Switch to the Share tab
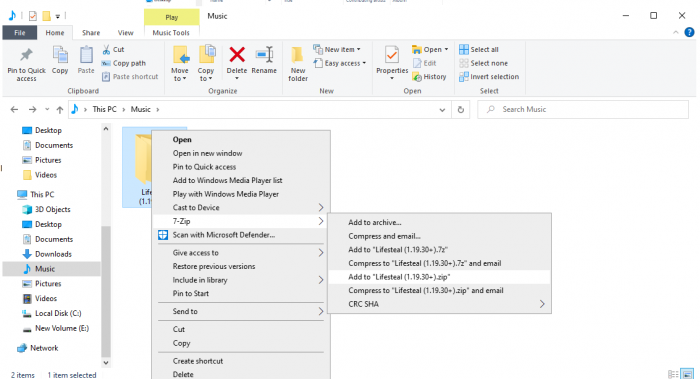This screenshot has height=379, width=700. (91, 33)
